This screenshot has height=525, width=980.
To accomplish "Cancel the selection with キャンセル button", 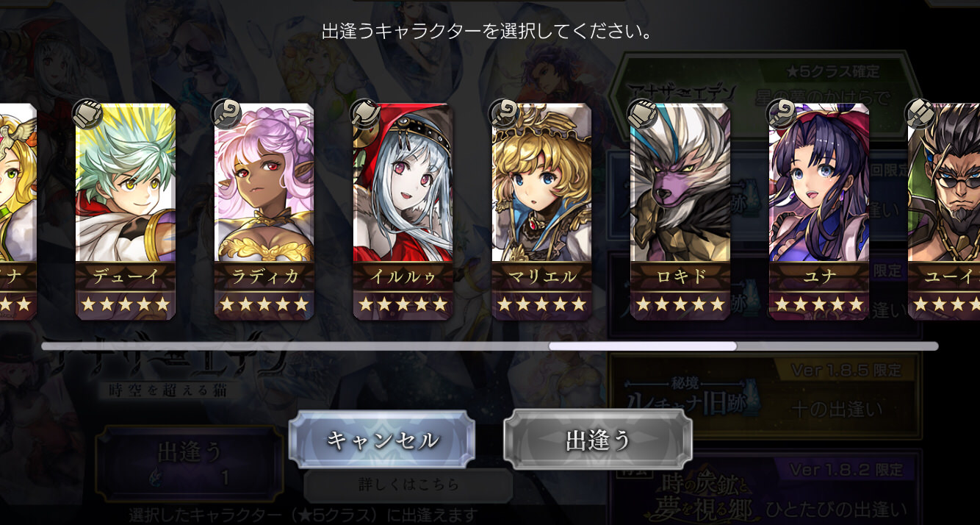I will click(382, 440).
